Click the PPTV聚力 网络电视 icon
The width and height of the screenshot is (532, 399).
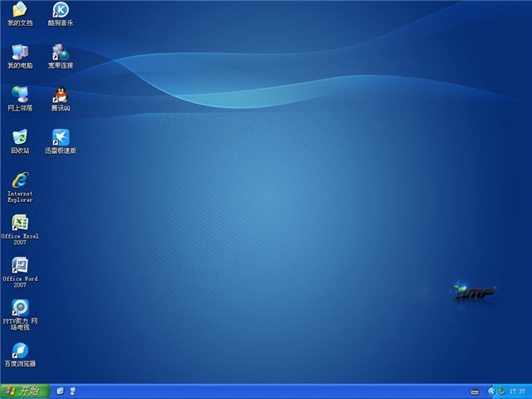20,315
